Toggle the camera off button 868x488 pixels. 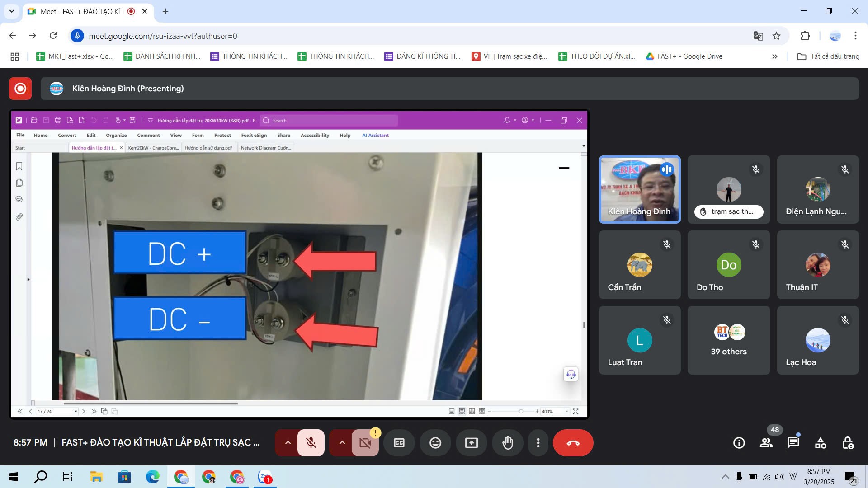click(x=365, y=443)
